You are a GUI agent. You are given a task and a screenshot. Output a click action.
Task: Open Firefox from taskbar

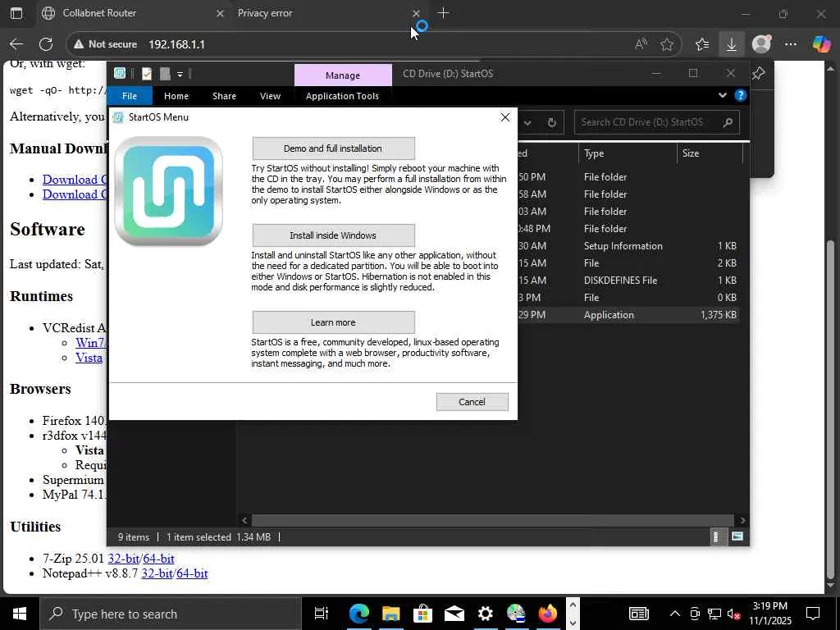547,614
